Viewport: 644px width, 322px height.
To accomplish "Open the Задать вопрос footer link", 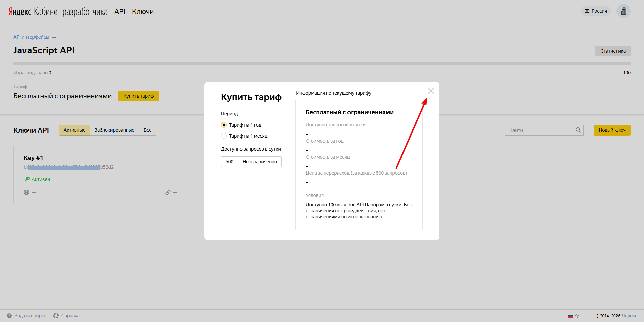I will click(31, 316).
